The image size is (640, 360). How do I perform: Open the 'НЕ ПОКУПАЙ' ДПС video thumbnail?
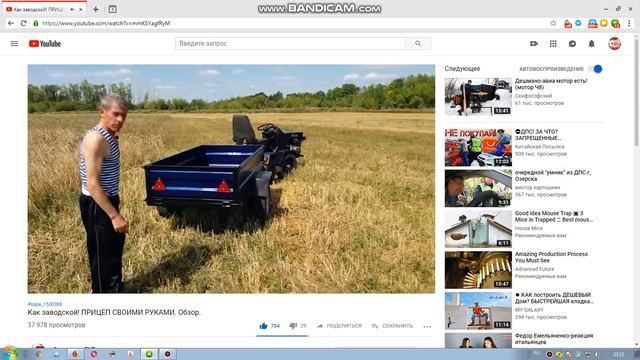click(478, 147)
